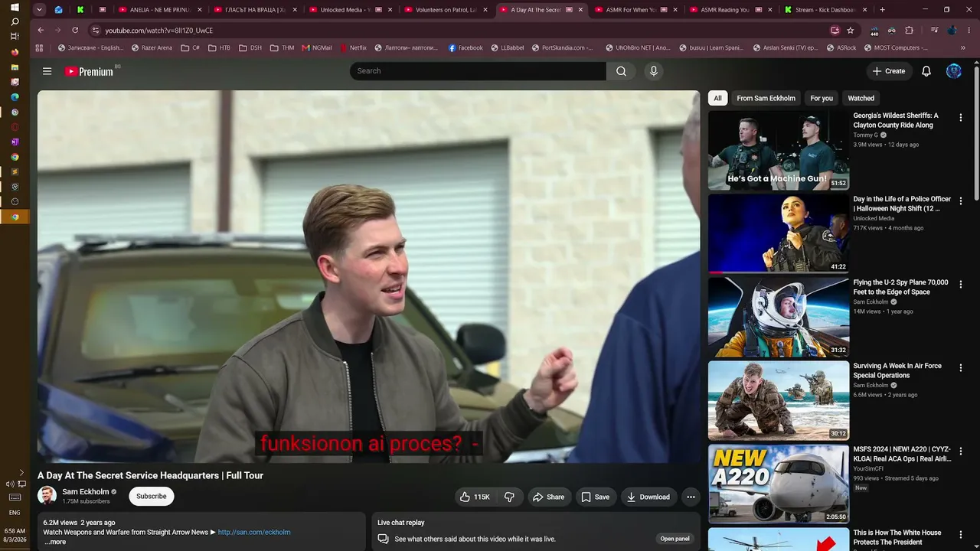Viewport: 980px width, 551px height.
Task: Switch to the Volunteers on Patrol tab
Action: click(446, 10)
